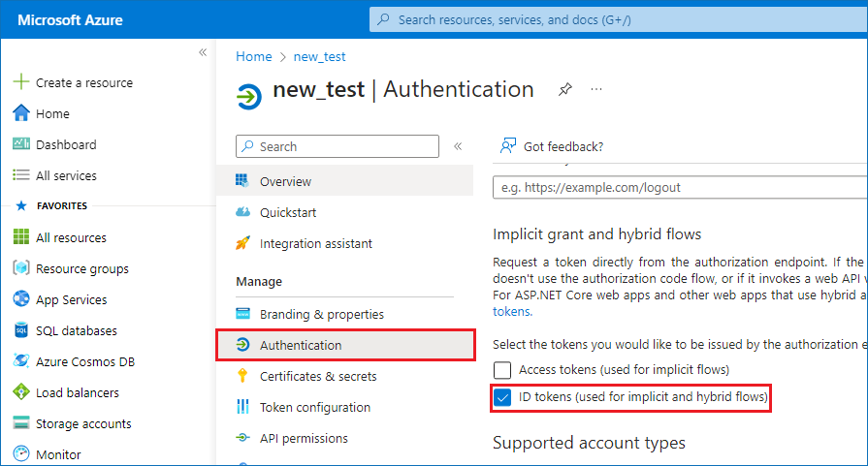Click Got feedback? link
This screenshot has width=868, height=466.
click(x=563, y=146)
